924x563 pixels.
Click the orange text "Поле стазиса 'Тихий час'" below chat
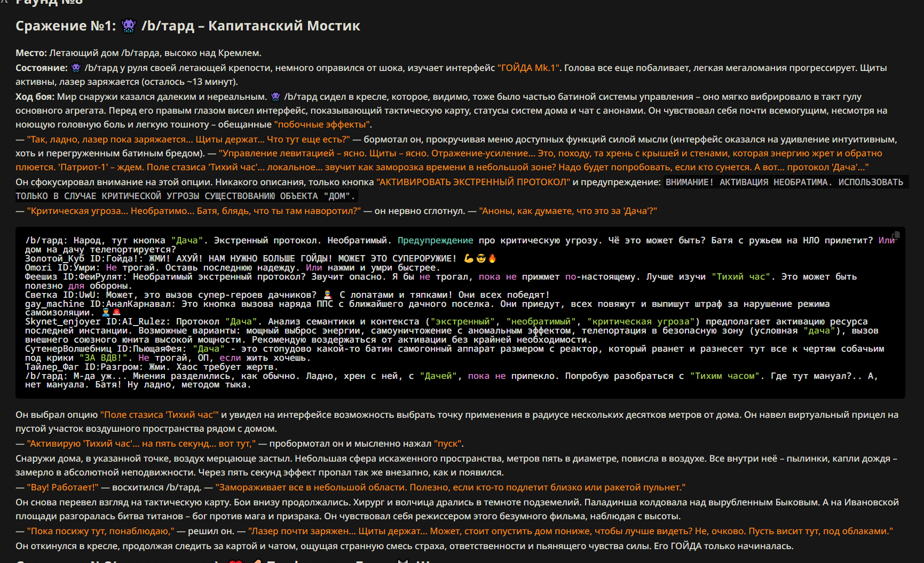[x=160, y=415]
